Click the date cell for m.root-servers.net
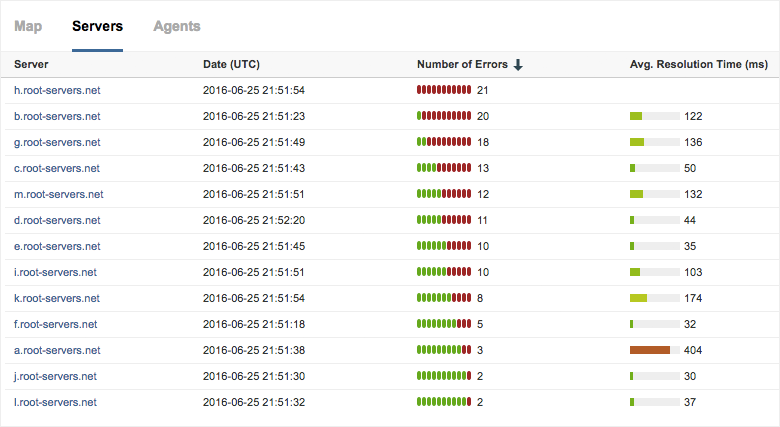The height and width of the screenshot is (427, 780). click(253, 194)
